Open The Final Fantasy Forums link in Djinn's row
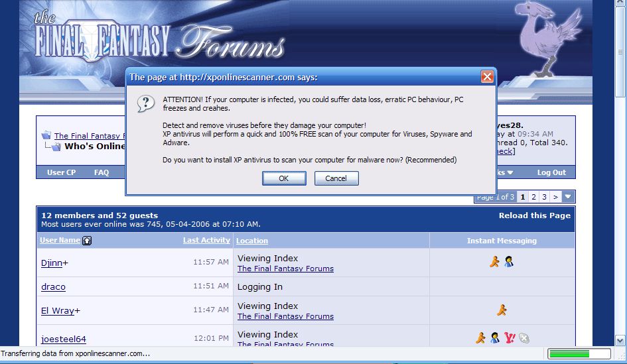 (285, 269)
